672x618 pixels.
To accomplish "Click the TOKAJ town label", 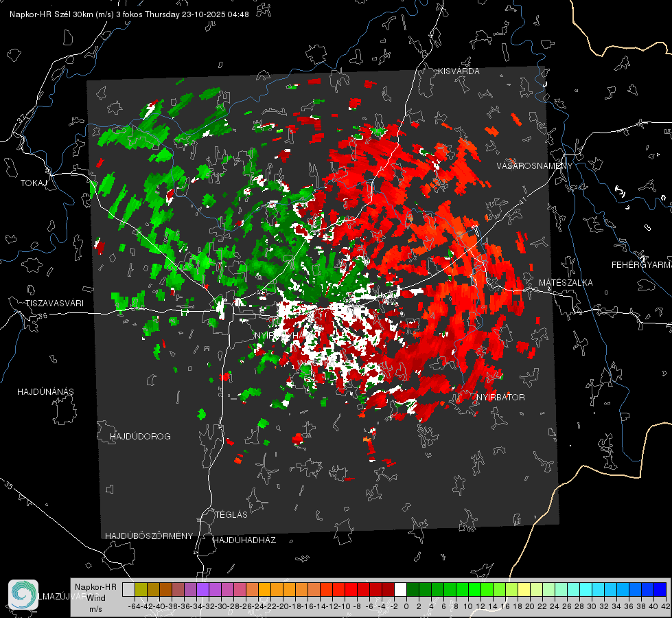I will (x=34, y=183).
